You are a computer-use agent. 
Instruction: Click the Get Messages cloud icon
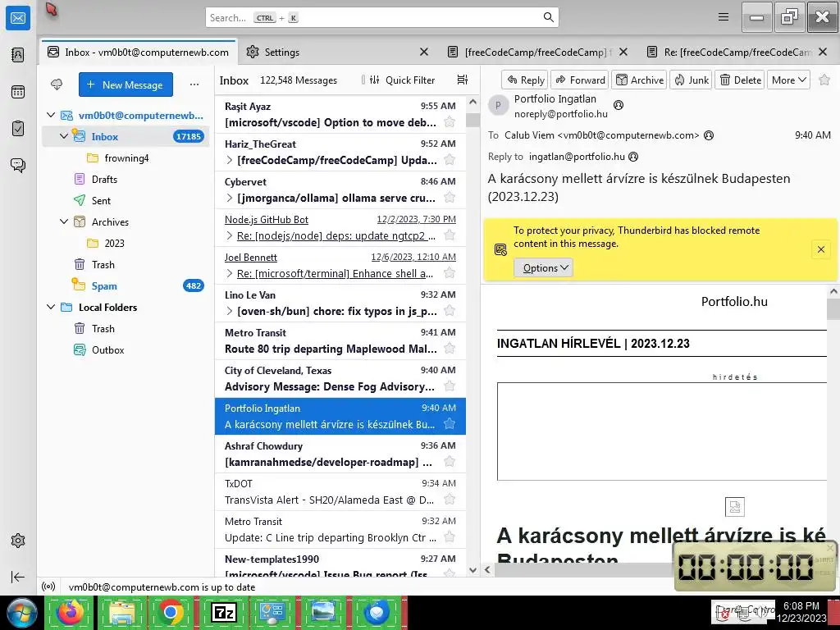tap(57, 84)
